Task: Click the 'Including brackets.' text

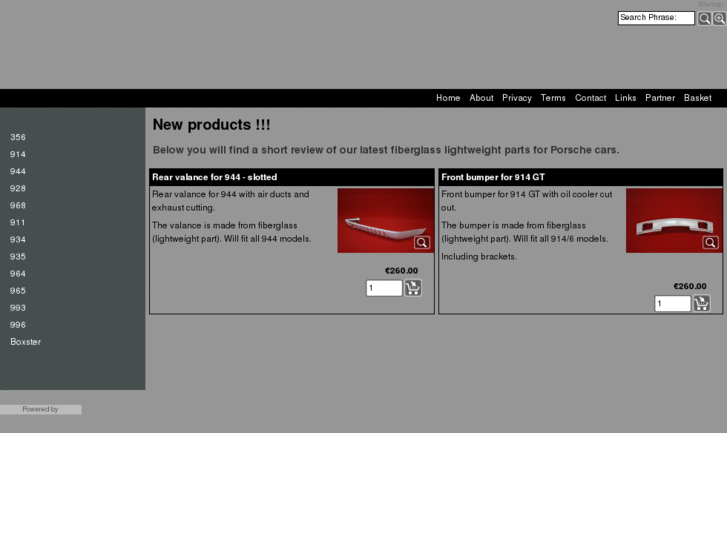Action: click(478, 256)
